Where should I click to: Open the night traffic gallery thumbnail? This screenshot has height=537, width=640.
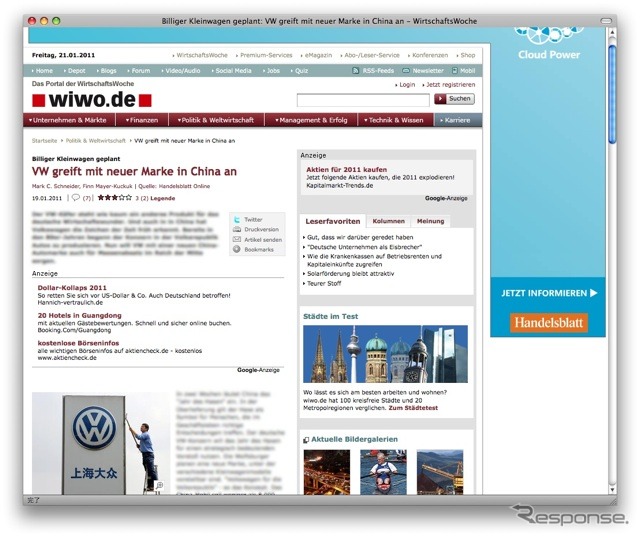tap(327, 472)
